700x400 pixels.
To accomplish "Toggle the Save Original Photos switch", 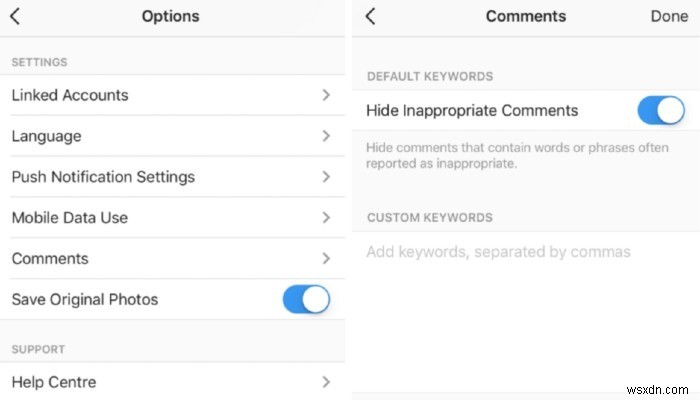I will 306,299.
